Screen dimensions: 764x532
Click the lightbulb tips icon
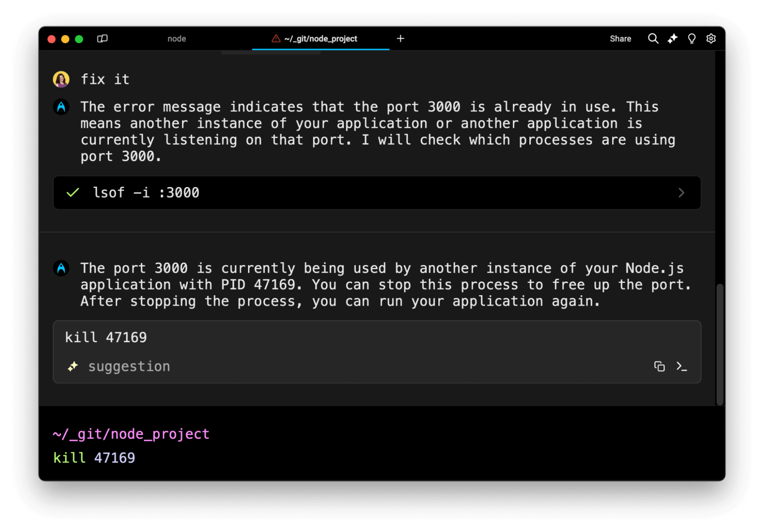692,39
